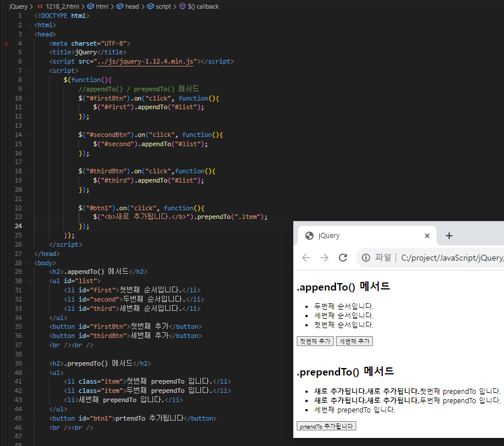Click "#thirdBtn" selector on line 18
Screen dimensions: 504x446
coord(108,172)
